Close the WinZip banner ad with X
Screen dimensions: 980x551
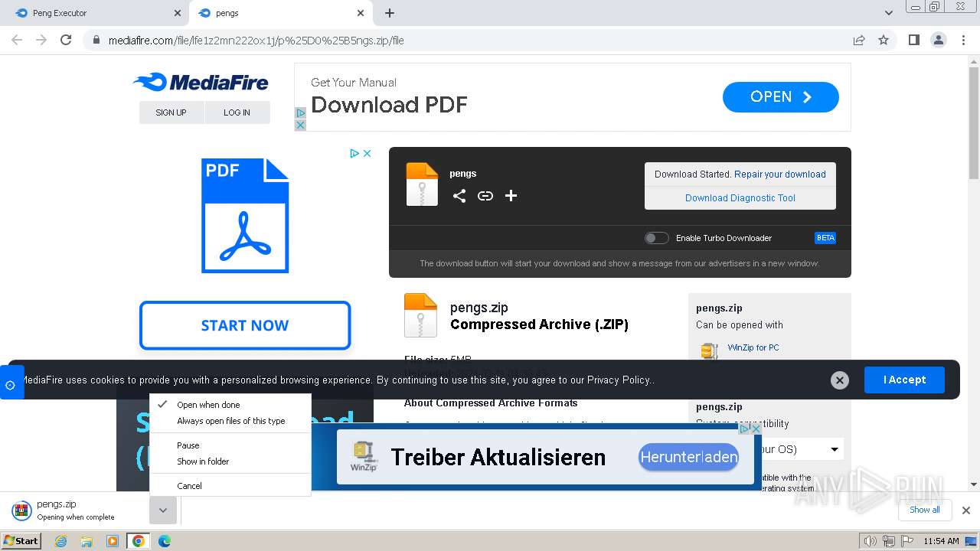point(756,429)
